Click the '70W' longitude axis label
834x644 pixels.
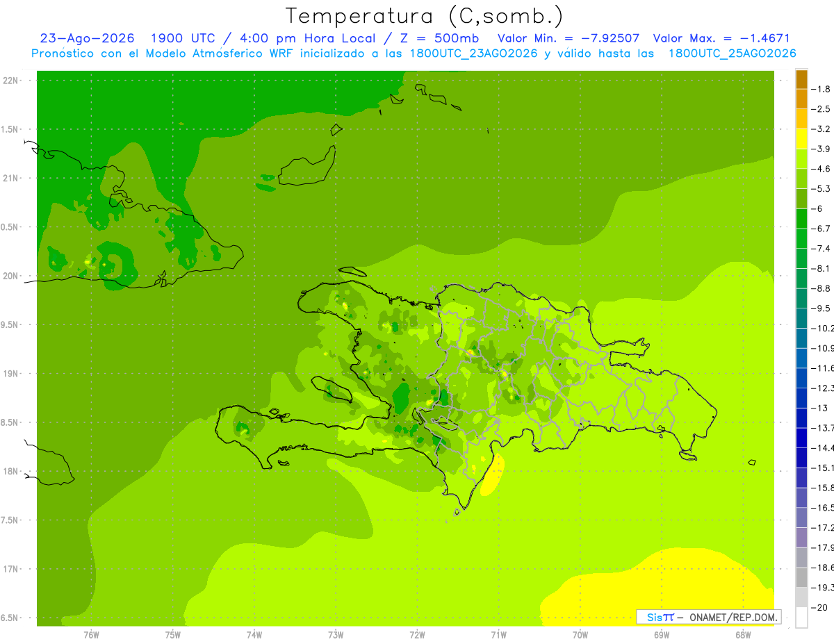(x=580, y=635)
